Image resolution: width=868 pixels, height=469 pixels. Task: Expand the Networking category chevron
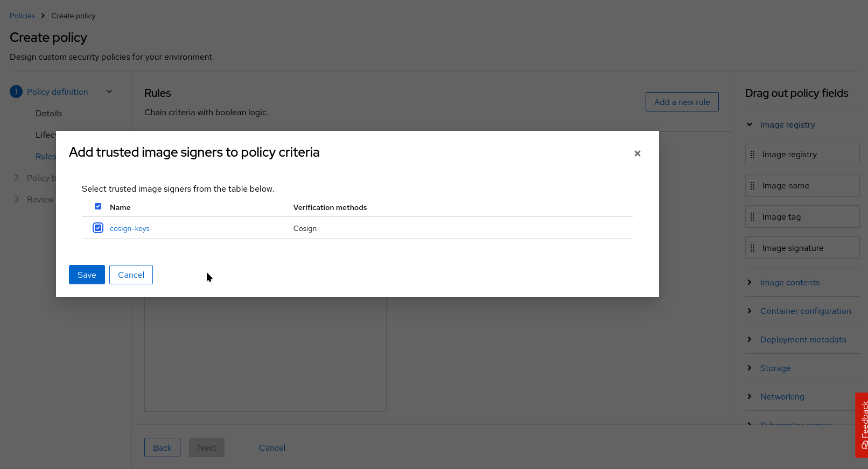pos(750,397)
